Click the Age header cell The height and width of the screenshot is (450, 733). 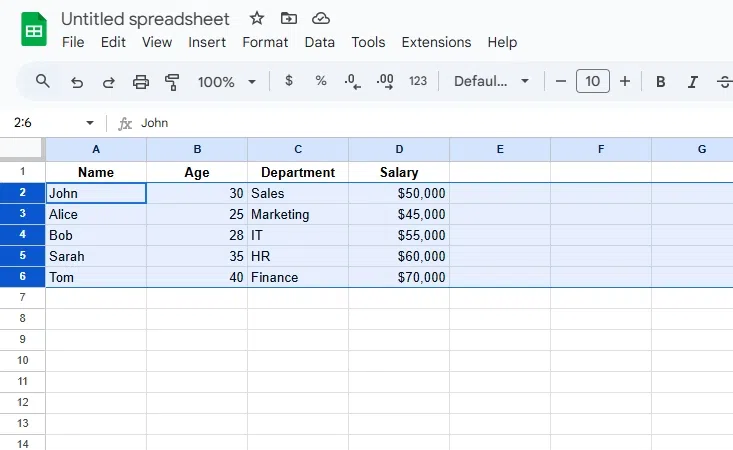(x=197, y=172)
